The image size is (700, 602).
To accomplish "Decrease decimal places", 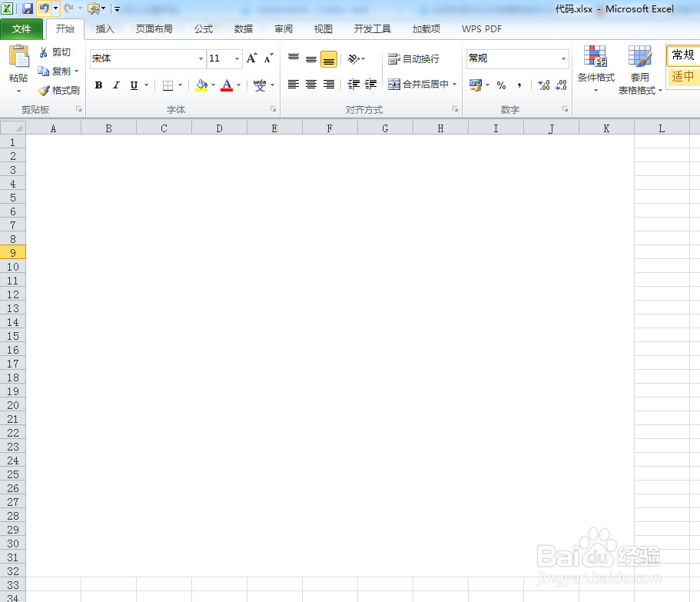I will 561,85.
